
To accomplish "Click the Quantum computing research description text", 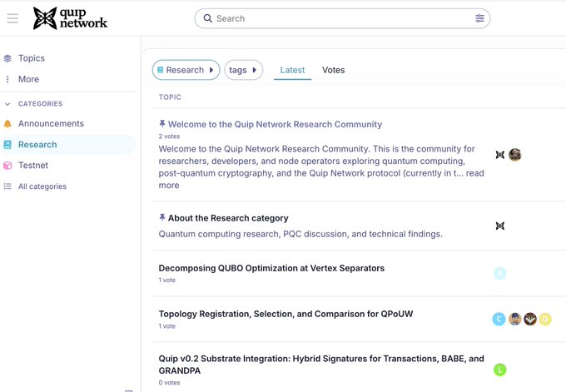I will (x=300, y=234).
